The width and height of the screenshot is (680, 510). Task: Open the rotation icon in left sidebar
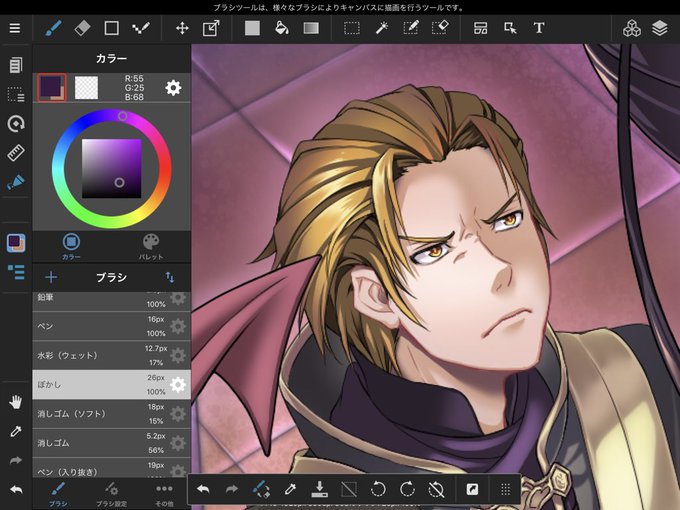click(16, 124)
